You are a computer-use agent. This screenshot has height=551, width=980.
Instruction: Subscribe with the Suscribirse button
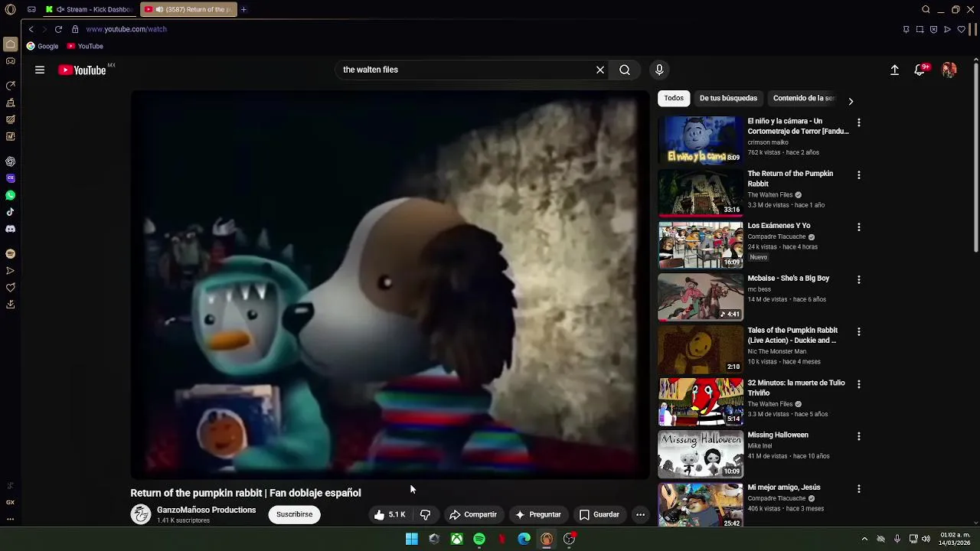295,515
